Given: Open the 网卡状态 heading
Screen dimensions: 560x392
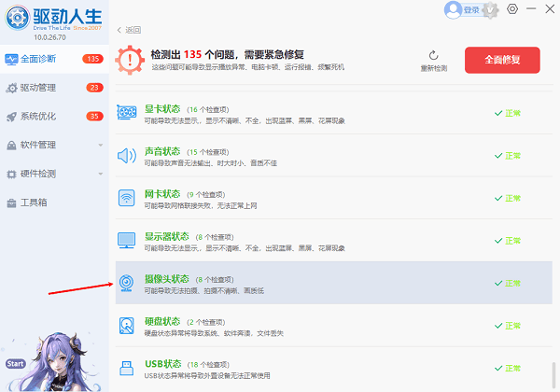Looking at the screenshot, I should point(162,194).
